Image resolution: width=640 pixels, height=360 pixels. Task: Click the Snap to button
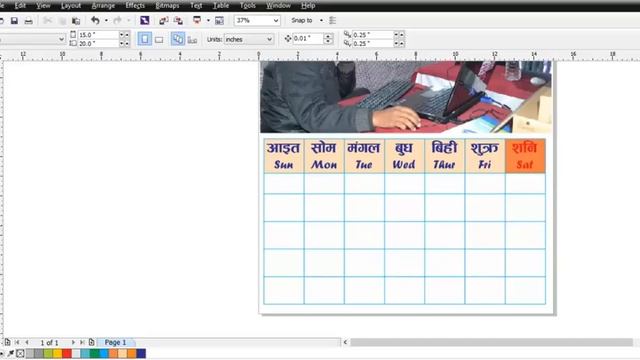(302, 20)
